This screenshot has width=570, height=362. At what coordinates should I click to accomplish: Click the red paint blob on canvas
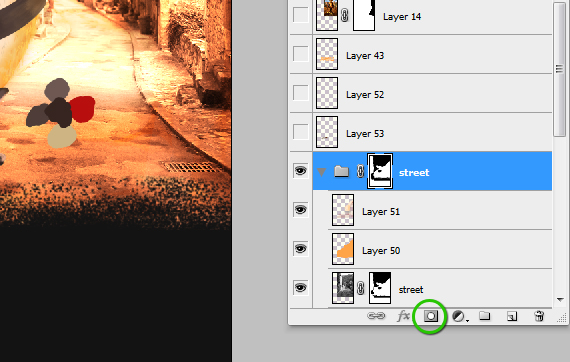click(x=82, y=109)
